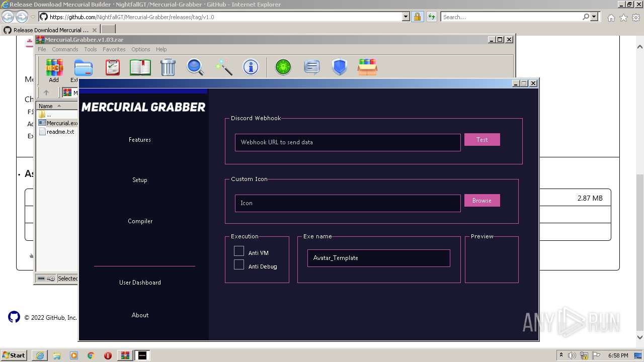Open WinRAR Options menu
The image size is (644, 362).
(x=141, y=49)
